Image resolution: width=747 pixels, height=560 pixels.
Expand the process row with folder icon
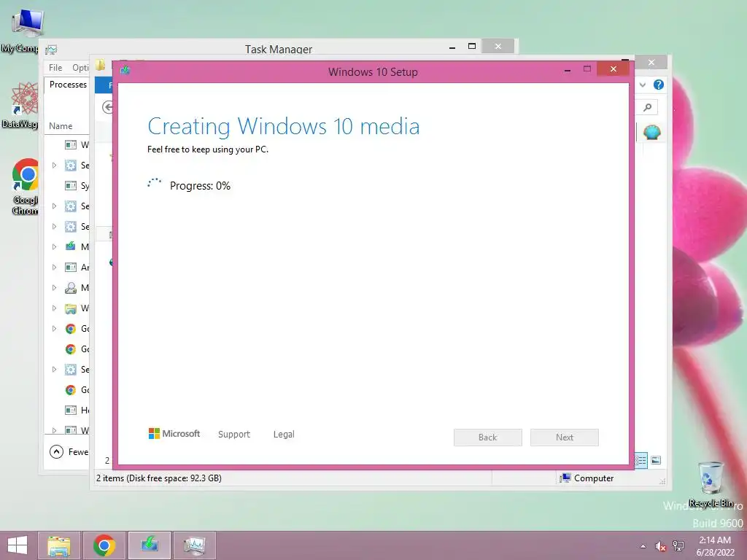click(54, 308)
